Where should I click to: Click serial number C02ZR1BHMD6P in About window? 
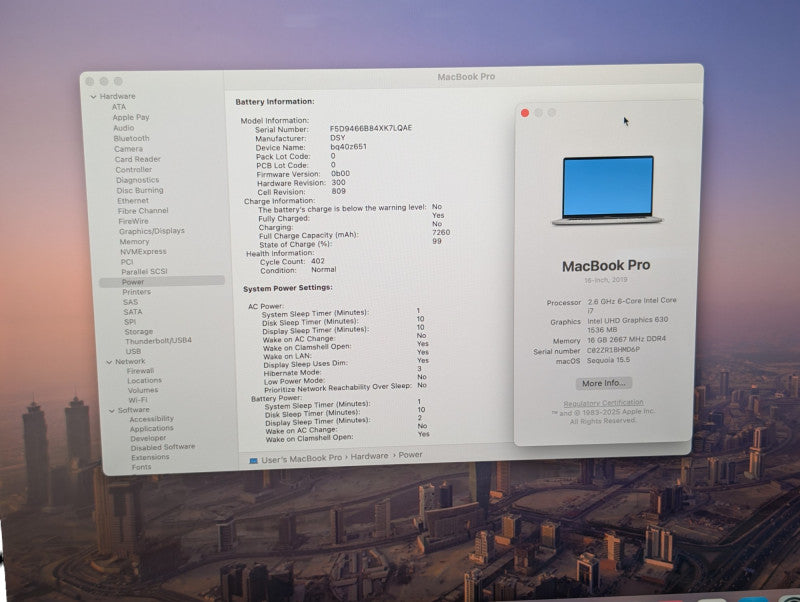(613, 350)
